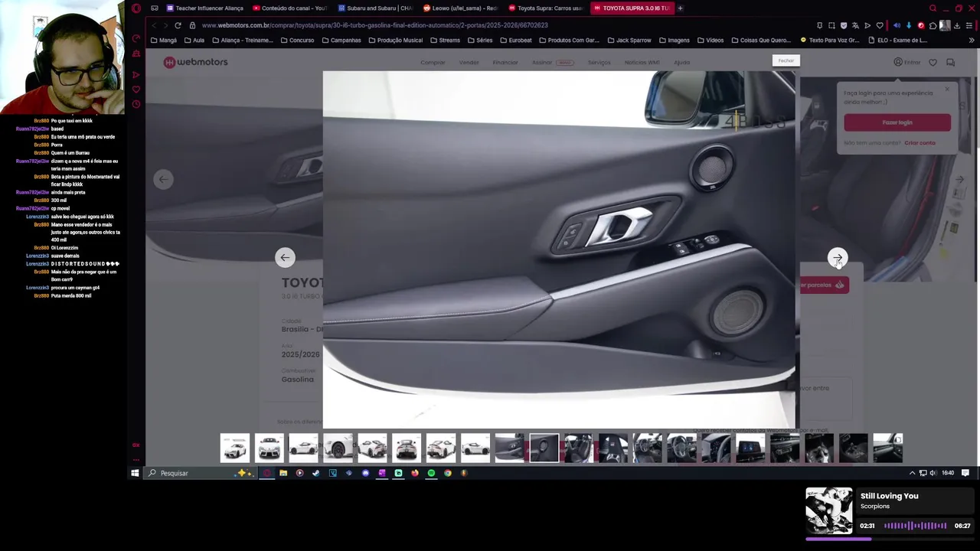Viewport: 980px width, 551px height.
Task: Select the last thumbnail in the strip
Action: point(888,448)
